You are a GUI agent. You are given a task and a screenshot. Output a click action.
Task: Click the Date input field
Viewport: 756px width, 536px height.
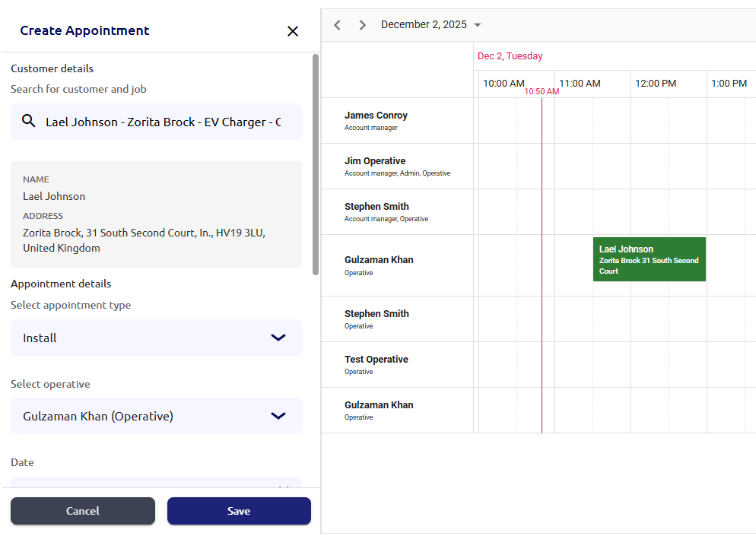(x=156, y=484)
